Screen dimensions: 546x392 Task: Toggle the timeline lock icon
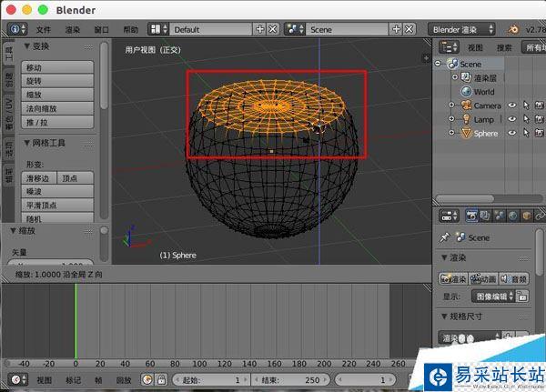(161, 379)
